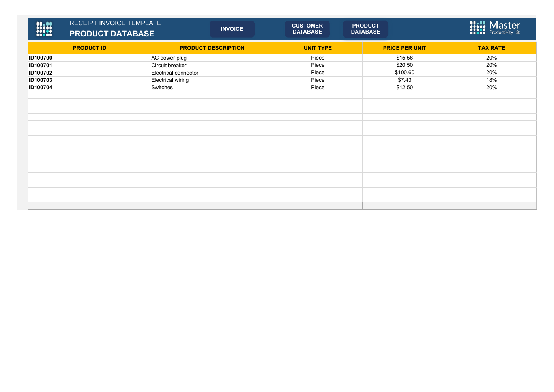The image size is (554, 392).
Task: Select the 18% tax rate cell
Action: (492, 80)
